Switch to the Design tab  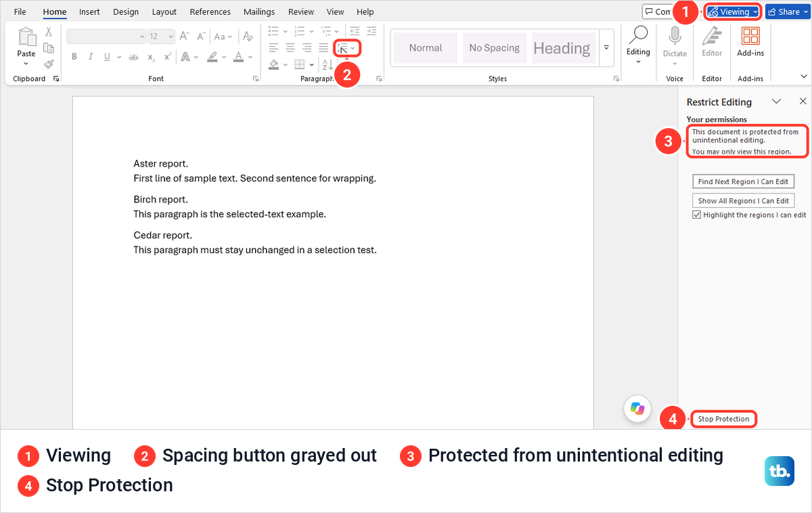pos(126,12)
